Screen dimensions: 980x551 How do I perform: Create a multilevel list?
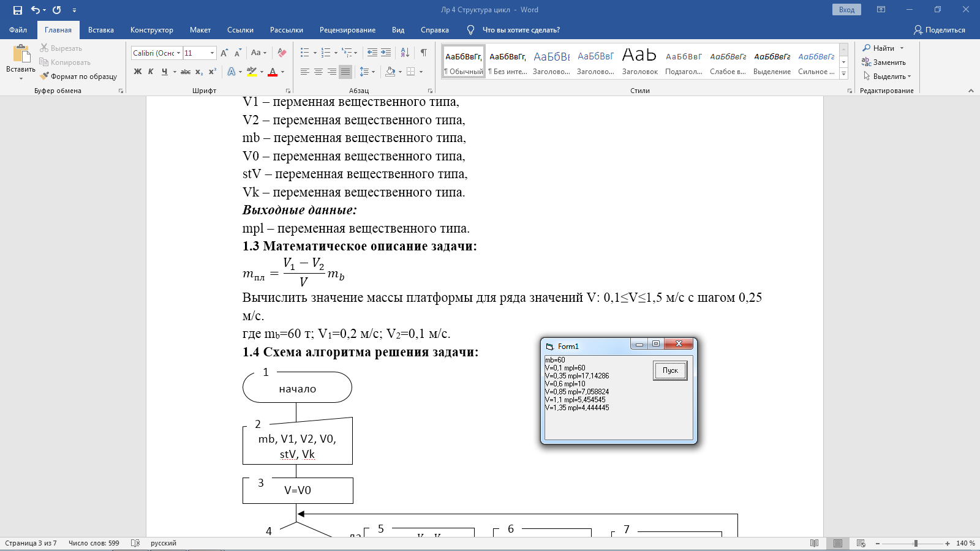click(347, 53)
